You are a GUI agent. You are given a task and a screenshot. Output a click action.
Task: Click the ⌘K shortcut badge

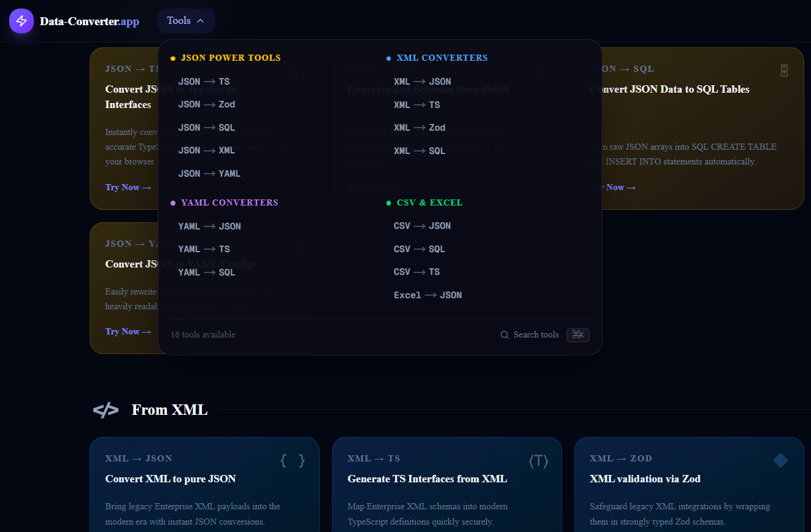point(578,334)
